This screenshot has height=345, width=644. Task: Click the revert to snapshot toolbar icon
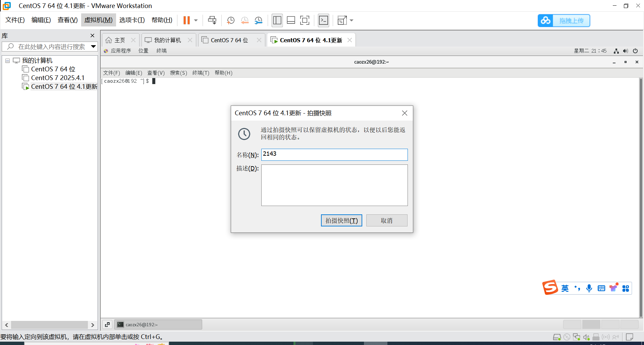coord(245,20)
